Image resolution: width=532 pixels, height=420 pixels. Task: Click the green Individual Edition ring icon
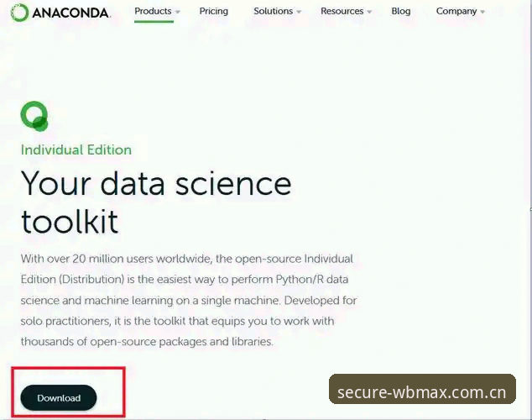point(34,116)
